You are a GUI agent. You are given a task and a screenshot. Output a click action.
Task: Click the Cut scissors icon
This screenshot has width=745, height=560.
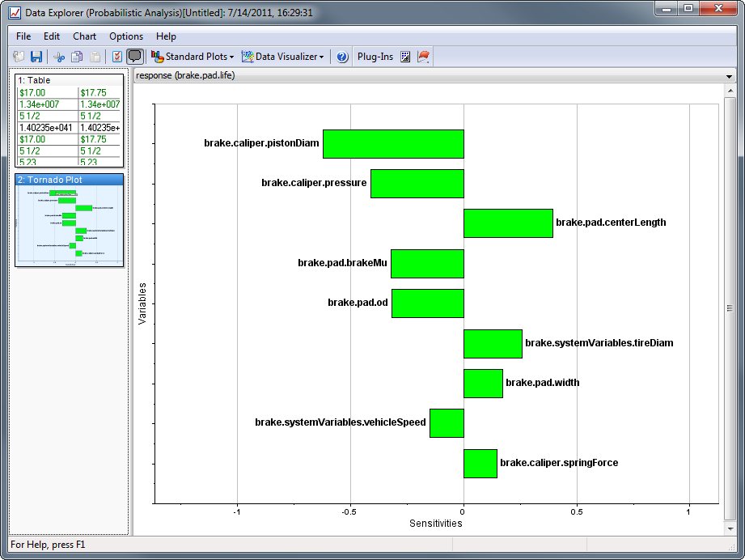[58, 57]
